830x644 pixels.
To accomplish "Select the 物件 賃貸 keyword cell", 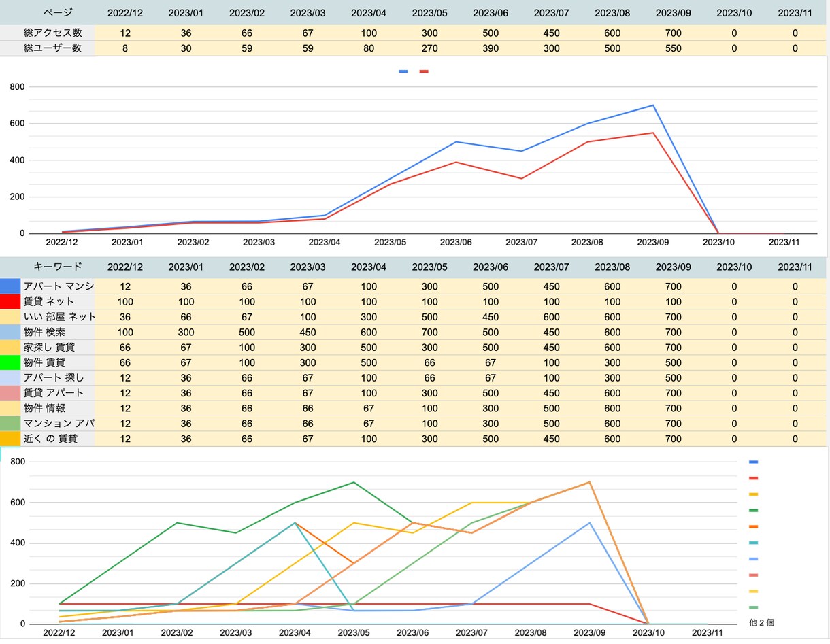I will coord(58,362).
